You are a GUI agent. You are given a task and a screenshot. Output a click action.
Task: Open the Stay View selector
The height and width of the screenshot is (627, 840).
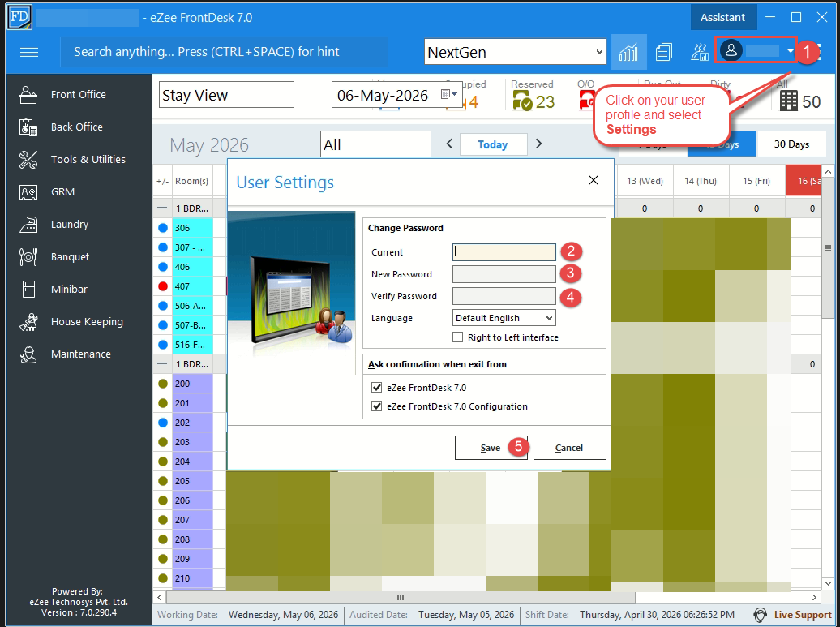pos(226,95)
